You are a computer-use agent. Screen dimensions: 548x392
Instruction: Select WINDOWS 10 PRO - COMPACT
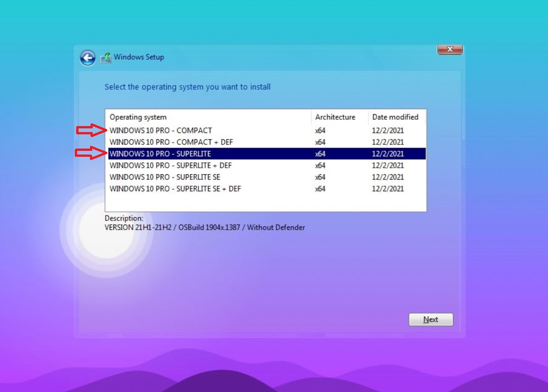point(161,131)
